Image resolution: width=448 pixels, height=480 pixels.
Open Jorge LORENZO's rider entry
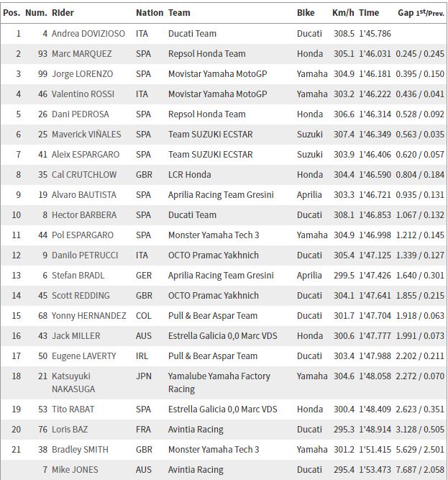(x=82, y=74)
